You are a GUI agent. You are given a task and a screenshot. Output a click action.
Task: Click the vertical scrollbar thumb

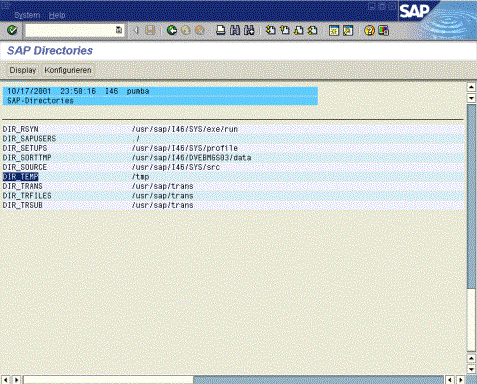click(471, 197)
